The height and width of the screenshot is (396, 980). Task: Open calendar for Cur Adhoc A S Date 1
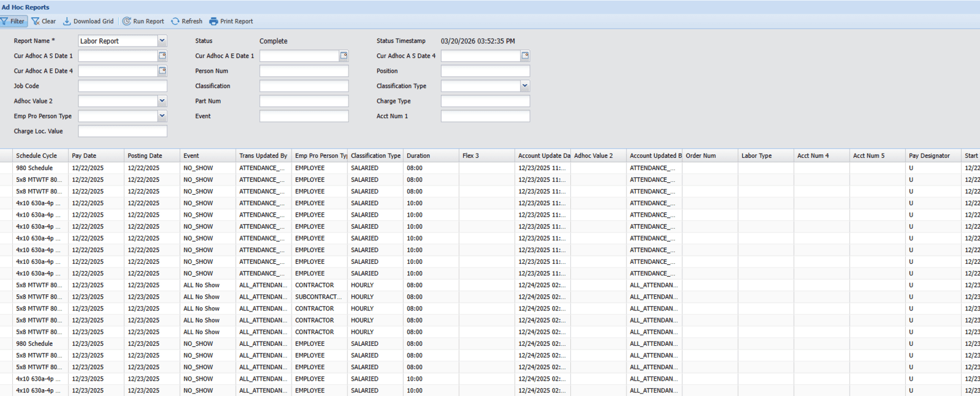click(x=162, y=56)
